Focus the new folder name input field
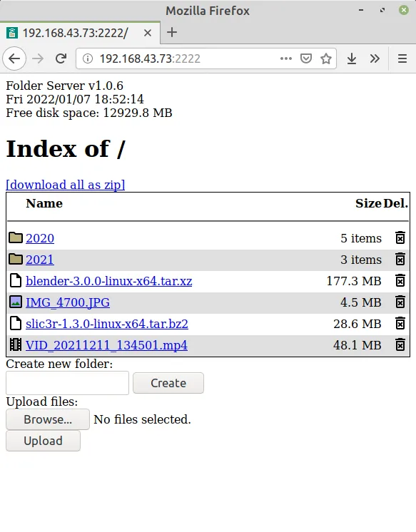 pos(68,383)
